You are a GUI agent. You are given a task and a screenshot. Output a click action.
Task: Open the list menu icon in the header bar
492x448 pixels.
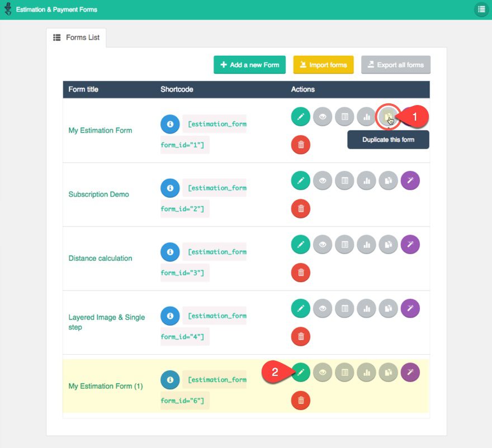482,9
